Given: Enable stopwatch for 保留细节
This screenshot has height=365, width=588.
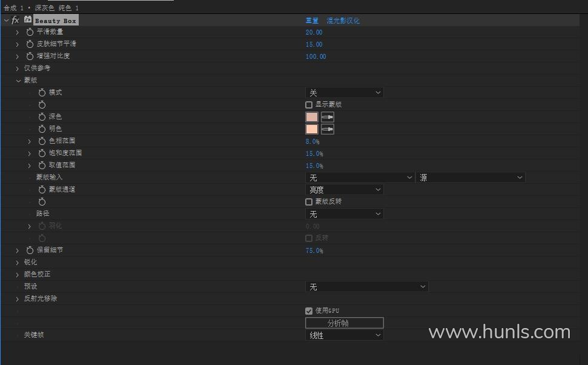Looking at the screenshot, I should click(30, 250).
